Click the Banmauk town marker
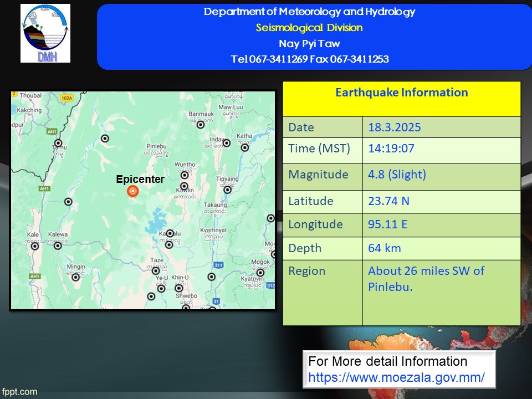532x399 pixels. 201,125
